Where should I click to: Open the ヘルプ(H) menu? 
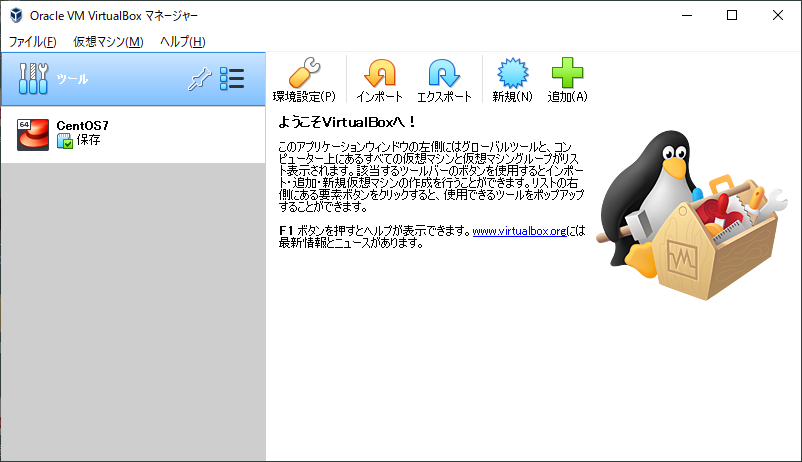point(183,41)
